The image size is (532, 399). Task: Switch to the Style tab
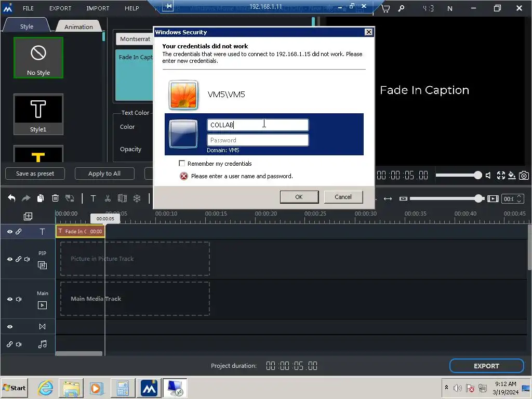pos(26,26)
